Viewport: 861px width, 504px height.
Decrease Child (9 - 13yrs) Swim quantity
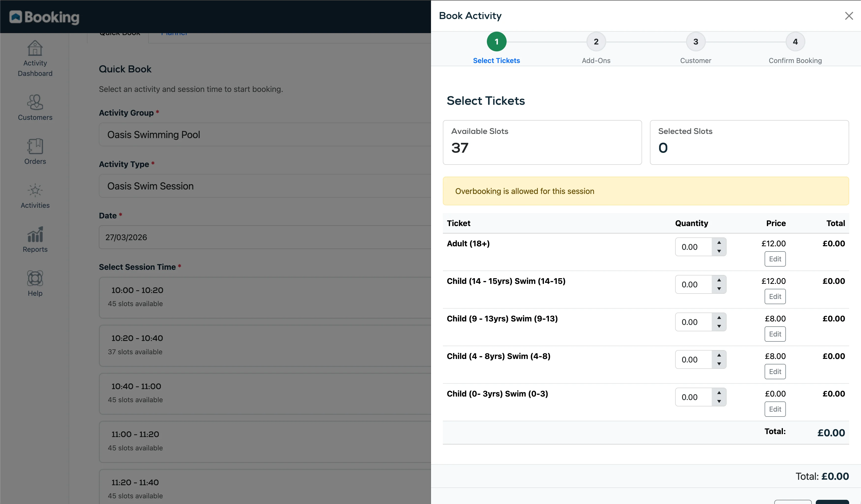(x=719, y=326)
